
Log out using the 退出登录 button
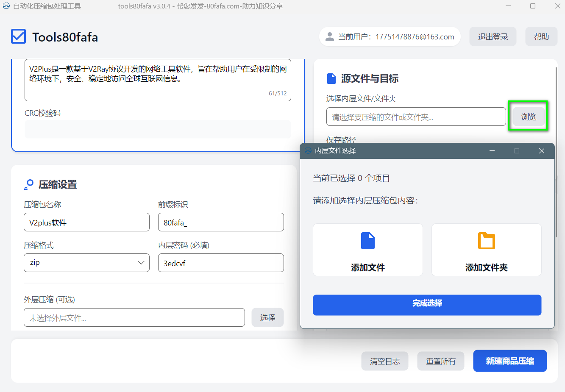click(x=493, y=37)
